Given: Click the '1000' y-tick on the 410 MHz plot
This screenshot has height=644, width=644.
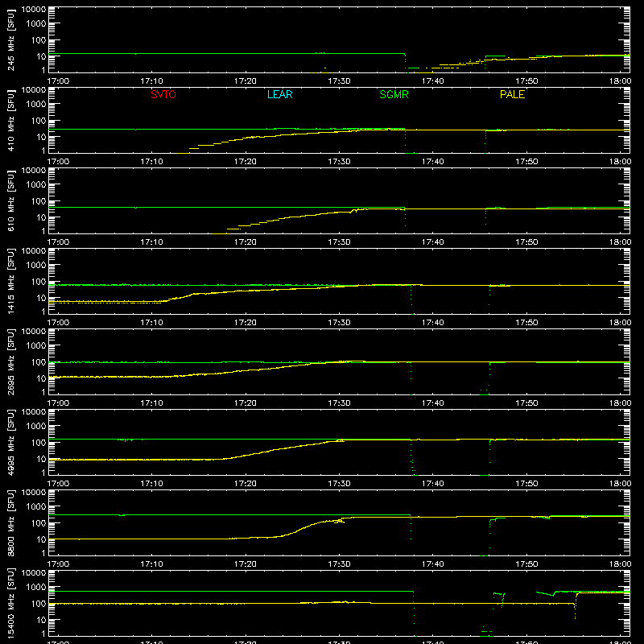Looking at the screenshot, I should (x=36, y=105).
